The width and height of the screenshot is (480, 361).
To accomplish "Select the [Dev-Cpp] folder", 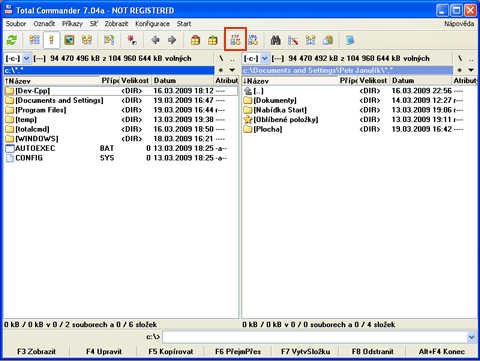I will pyautogui.click(x=121, y=91).
